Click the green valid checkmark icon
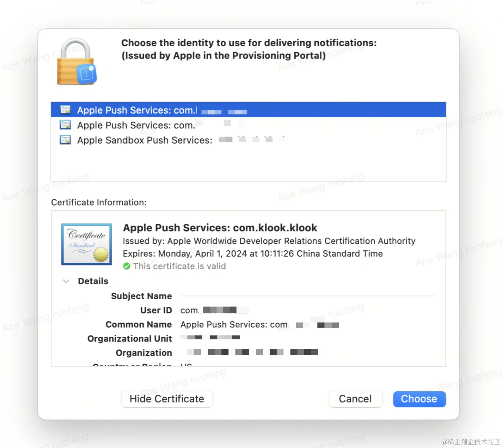 point(127,266)
